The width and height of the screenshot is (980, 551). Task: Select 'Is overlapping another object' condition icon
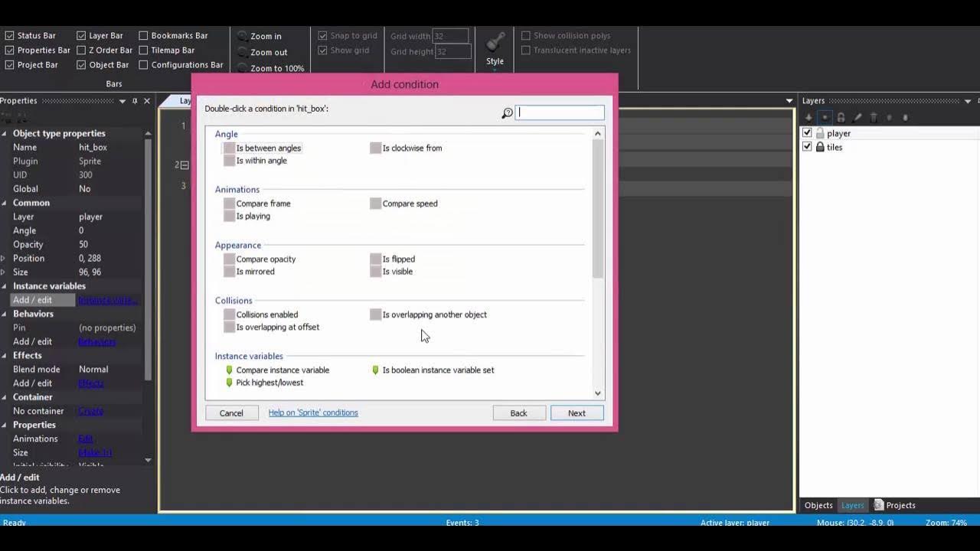(375, 315)
